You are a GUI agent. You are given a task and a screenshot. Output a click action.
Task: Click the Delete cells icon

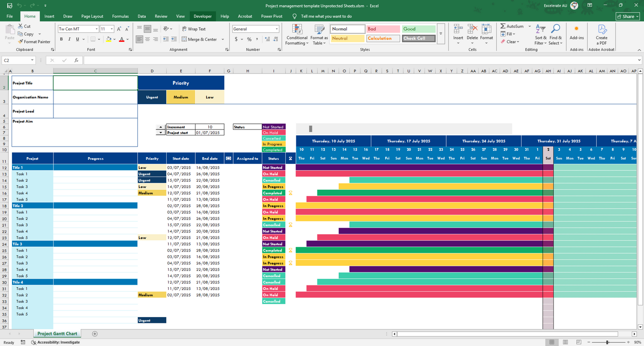click(472, 30)
